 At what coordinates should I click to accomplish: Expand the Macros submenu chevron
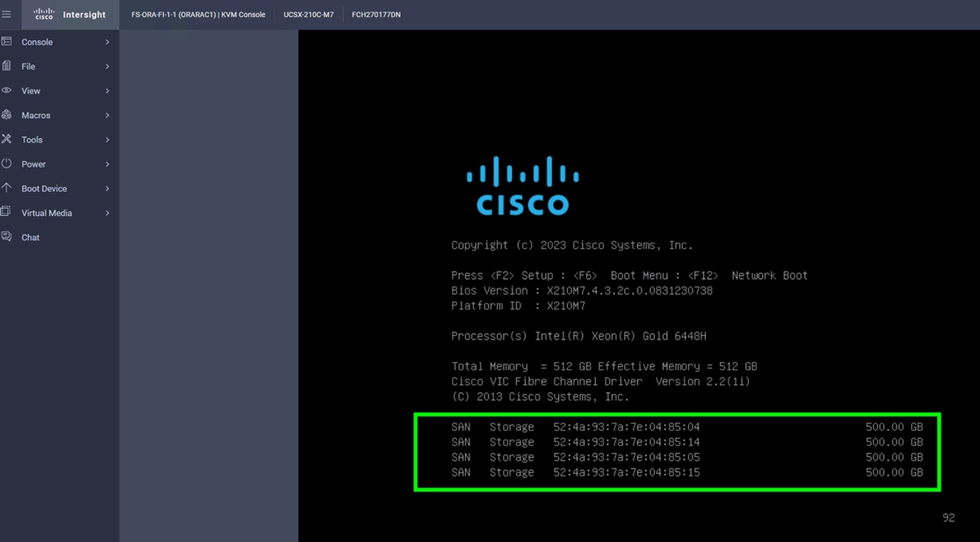click(107, 115)
